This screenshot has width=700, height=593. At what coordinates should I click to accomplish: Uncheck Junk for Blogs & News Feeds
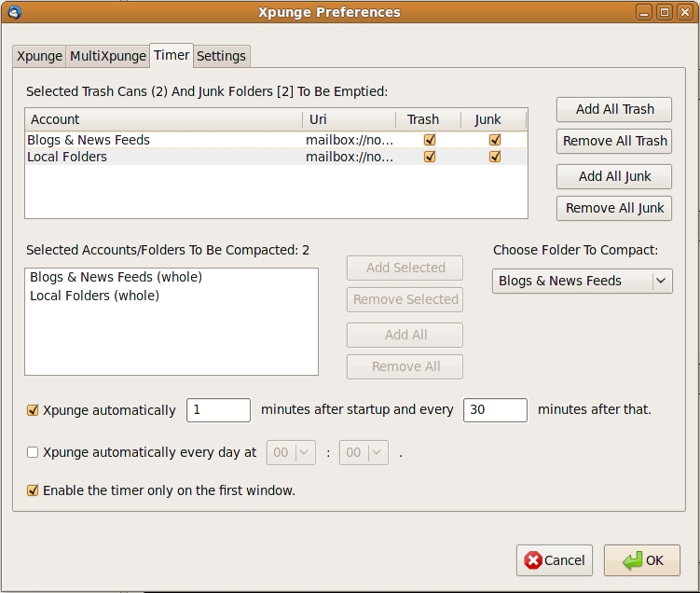[495, 140]
